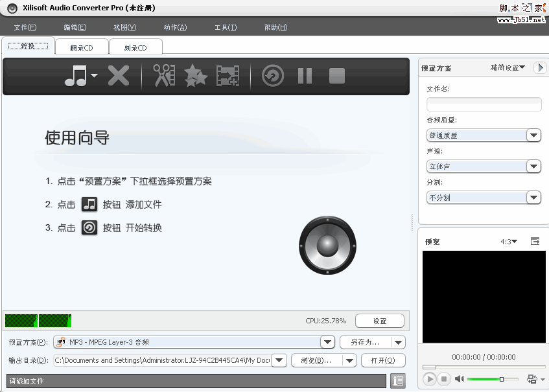
Task: Click the convert icon in guide step 3
Action: click(89, 228)
